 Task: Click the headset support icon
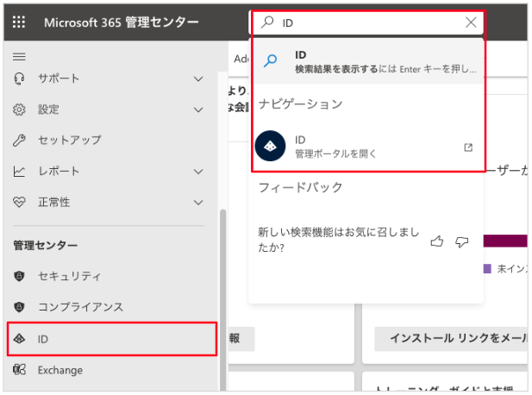coord(19,78)
